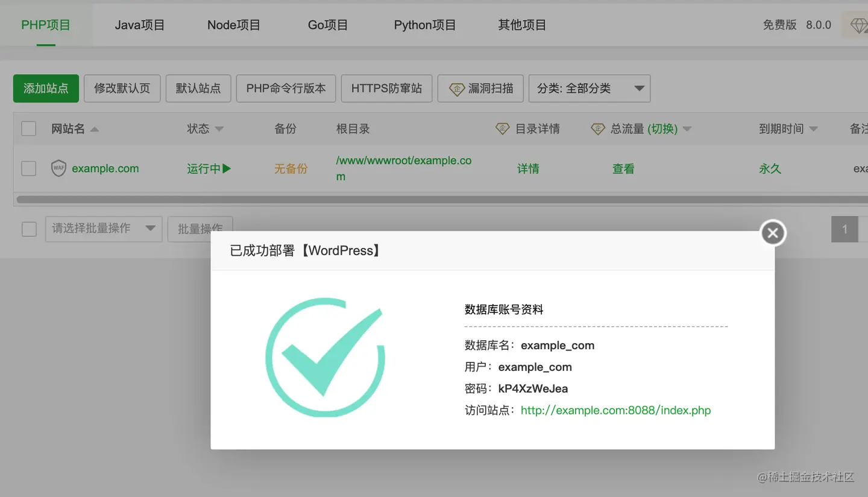Expand the 到期时间 column sort arrow

813,129
